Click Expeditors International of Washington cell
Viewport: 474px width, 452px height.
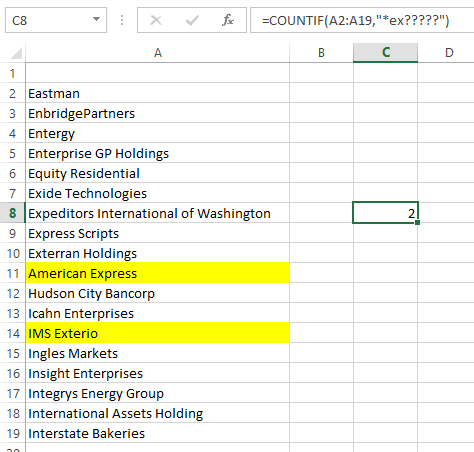(x=158, y=213)
